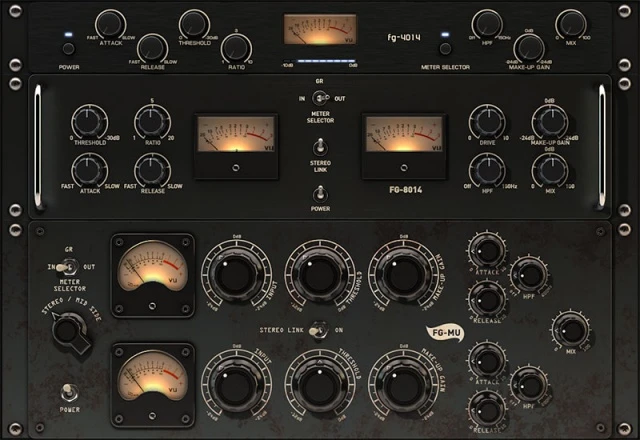Screen dimensions: 640x440
Task: Click the FG-8014 HPF knob
Action: [486, 171]
